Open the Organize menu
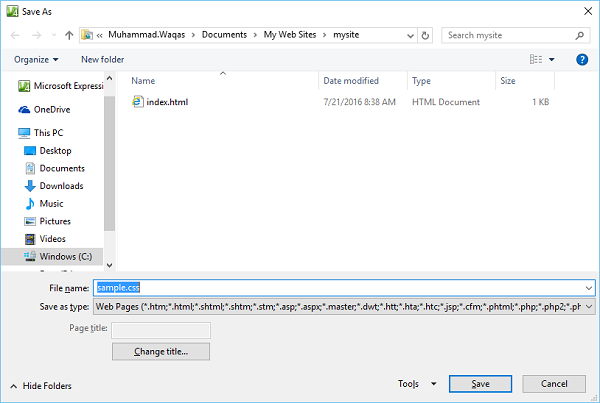The width and height of the screenshot is (600, 403). point(36,60)
